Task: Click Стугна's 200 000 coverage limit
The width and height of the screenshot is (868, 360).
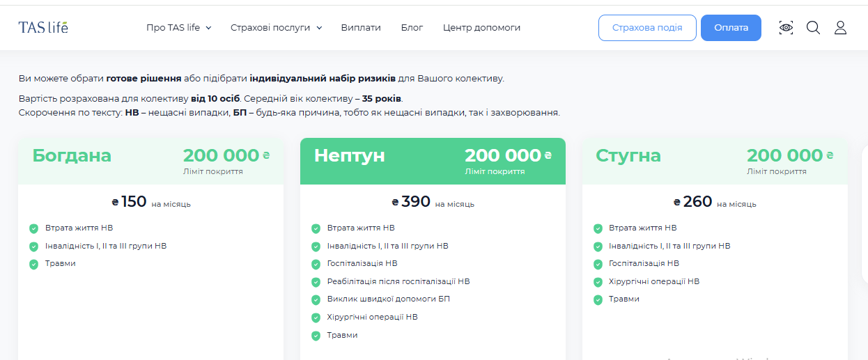Action: pyautogui.click(x=790, y=155)
